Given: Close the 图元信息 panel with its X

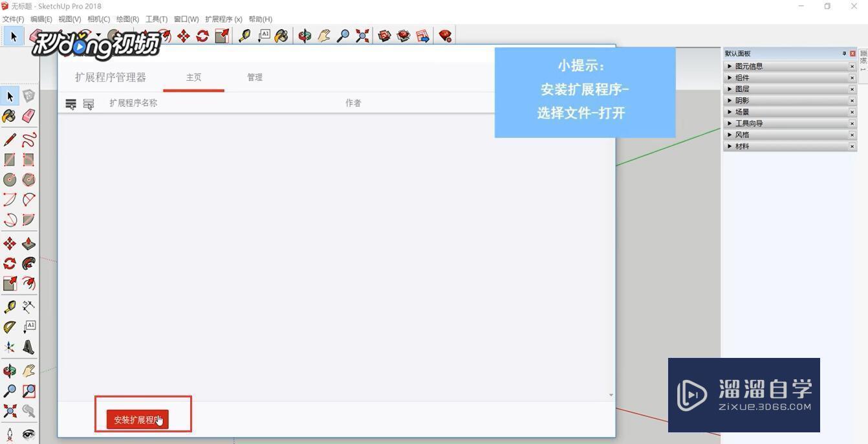Looking at the screenshot, I should tap(852, 66).
